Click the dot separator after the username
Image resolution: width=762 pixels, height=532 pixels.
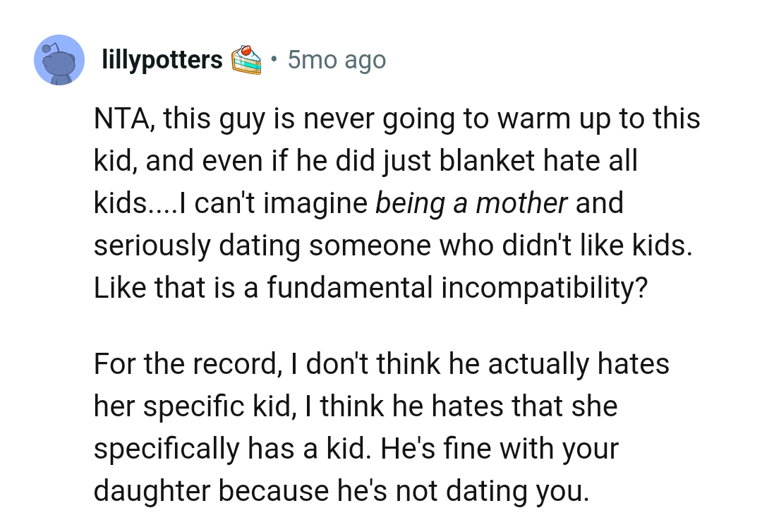(275, 60)
